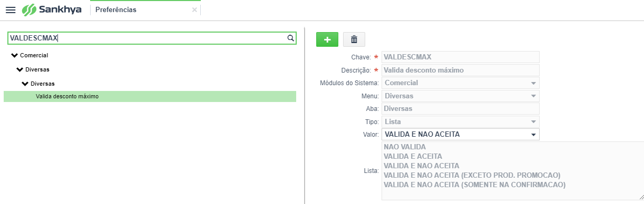Click the Aba field Diversas

[461, 109]
